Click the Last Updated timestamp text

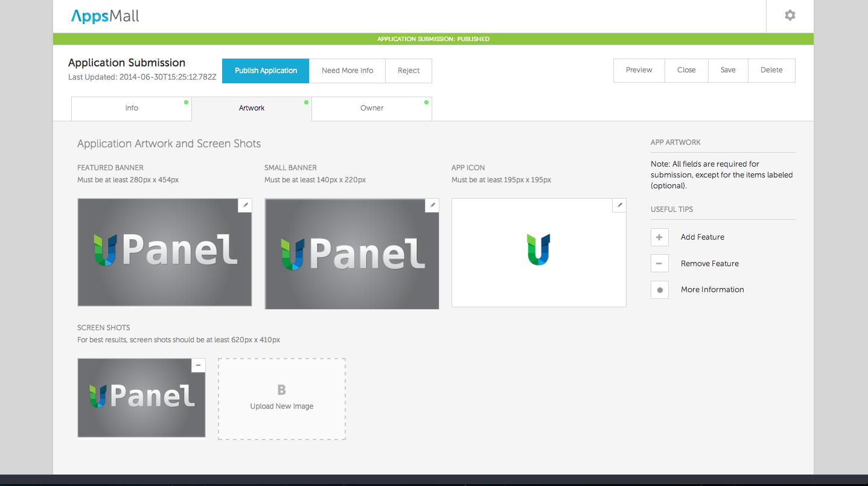coord(142,77)
